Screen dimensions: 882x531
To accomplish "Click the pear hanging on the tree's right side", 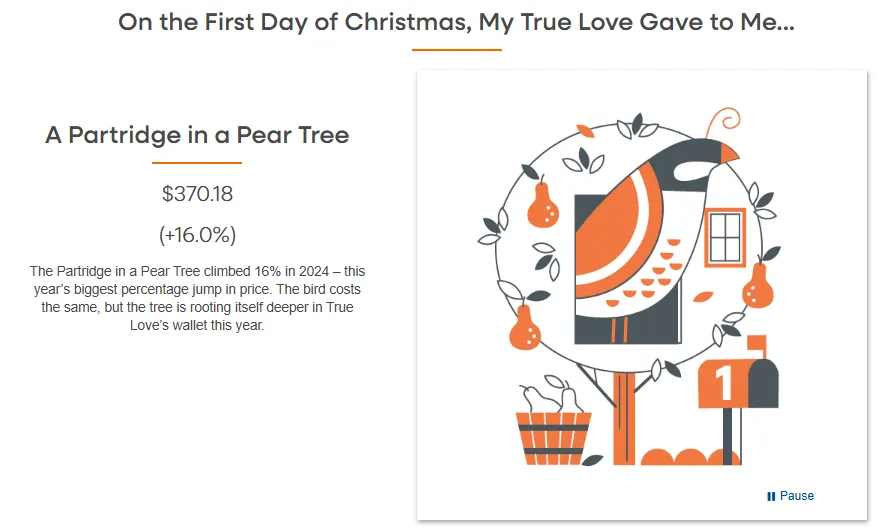I will tap(755, 287).
